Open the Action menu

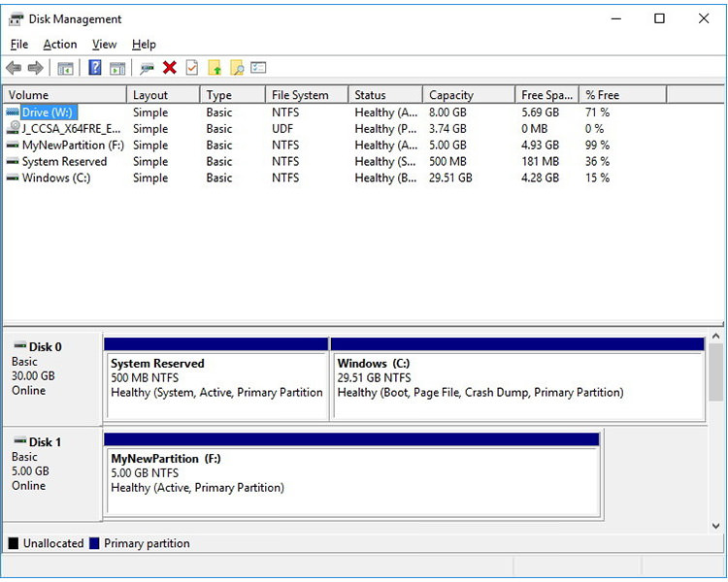point(59,45)
